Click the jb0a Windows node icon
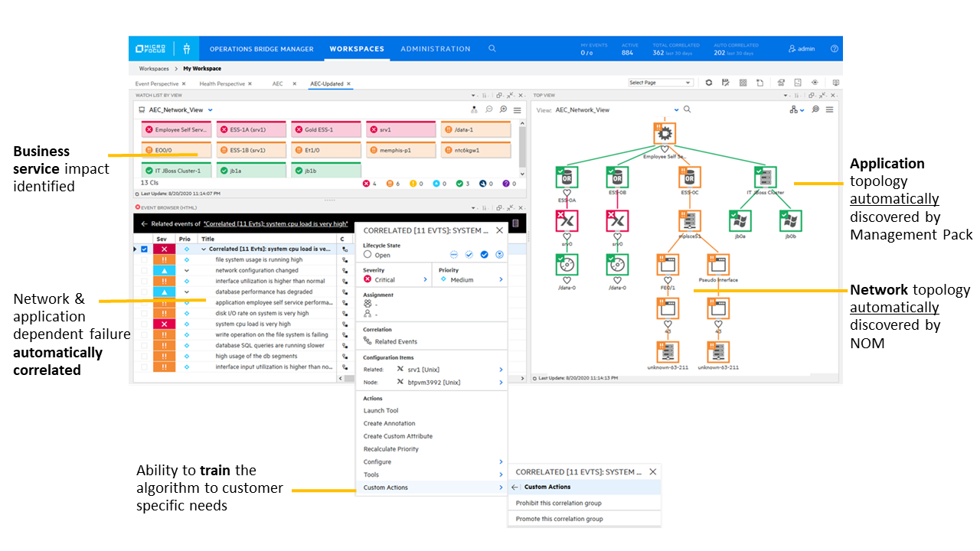This screenshot has width=980, height=551. (740, 221)
